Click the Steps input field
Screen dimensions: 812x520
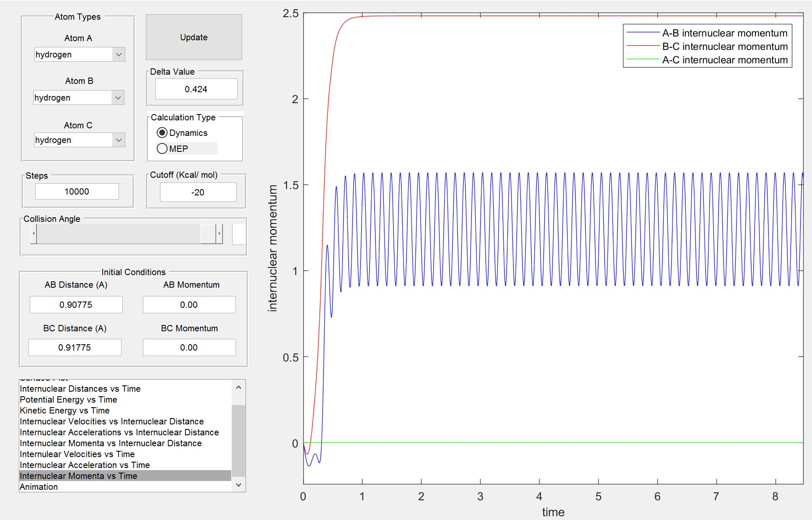click(x=77, y=192)
